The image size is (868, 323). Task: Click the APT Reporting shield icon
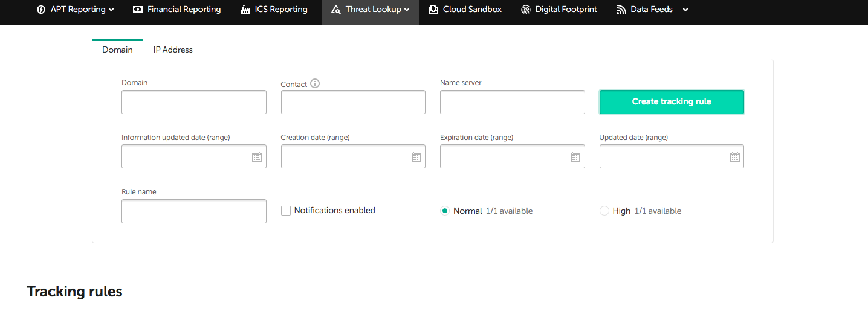click(x=41, y=10)
